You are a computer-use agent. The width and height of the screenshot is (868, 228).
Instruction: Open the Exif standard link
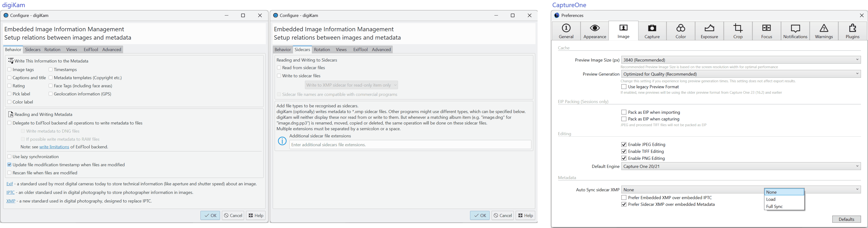click(x=10, y=184)
